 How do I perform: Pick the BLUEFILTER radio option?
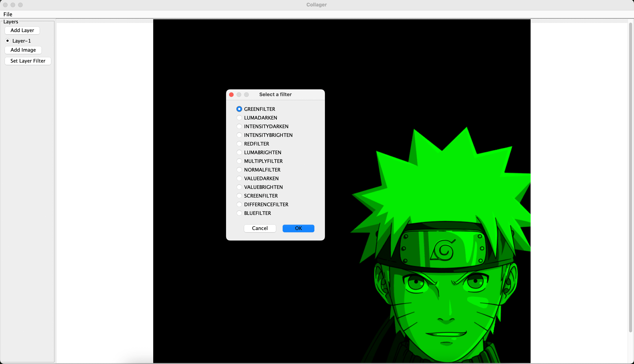239,213
